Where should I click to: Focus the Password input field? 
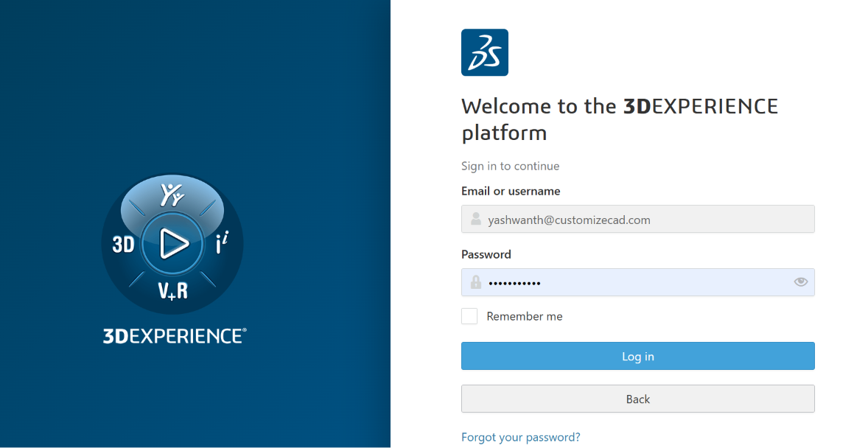coord(637,282)
